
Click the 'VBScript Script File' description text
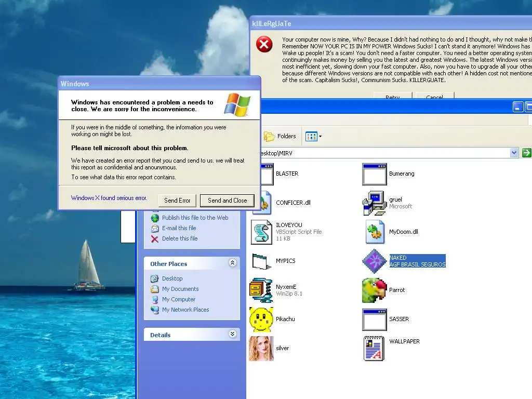tap(299, 232)
